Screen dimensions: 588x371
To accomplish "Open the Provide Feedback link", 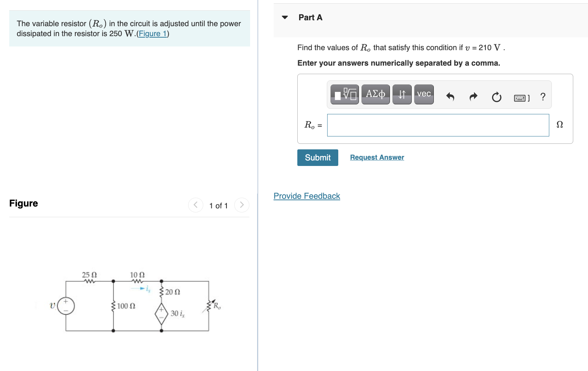I will point(307,196).
